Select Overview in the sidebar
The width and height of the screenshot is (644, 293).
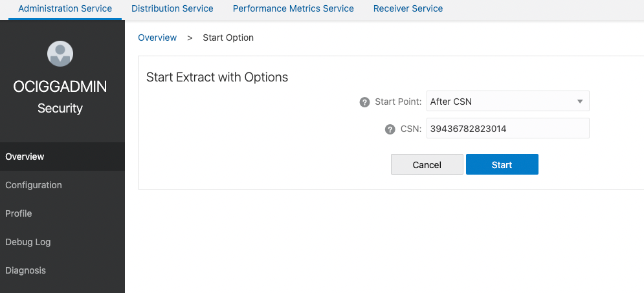(62, 157)
